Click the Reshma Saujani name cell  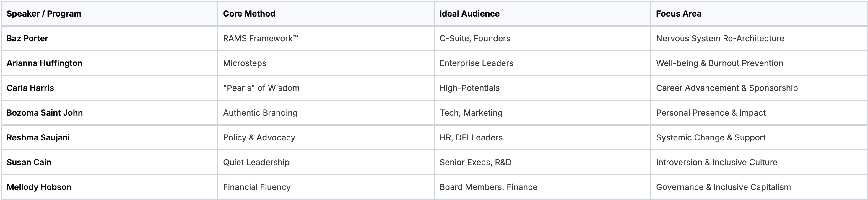(x=38, y=137)
